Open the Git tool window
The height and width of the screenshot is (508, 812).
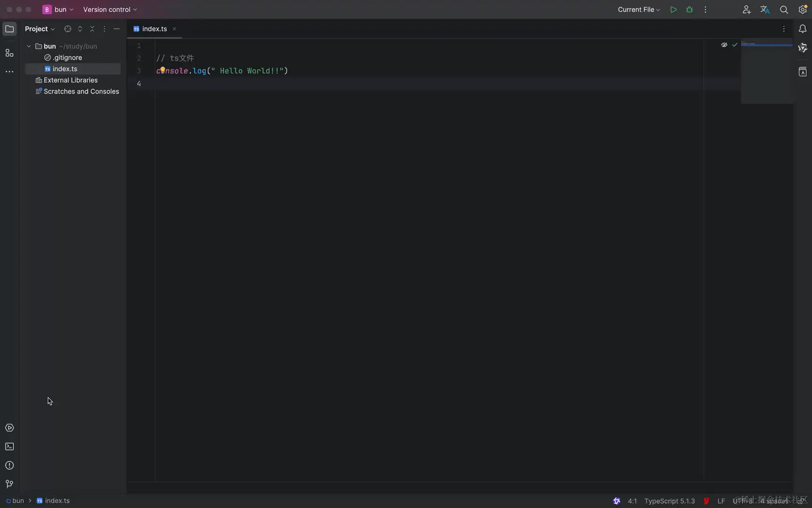9,484
